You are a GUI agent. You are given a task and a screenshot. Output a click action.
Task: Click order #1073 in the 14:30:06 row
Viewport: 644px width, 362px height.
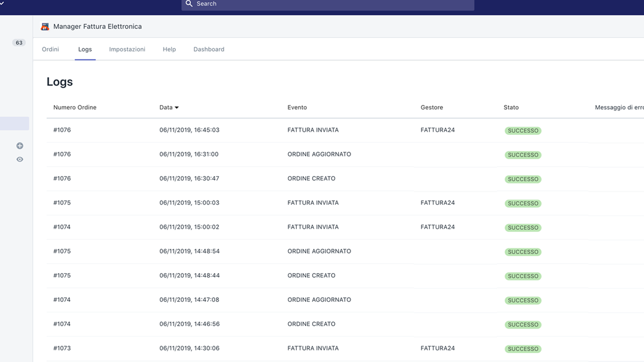(x=62, y=348)
